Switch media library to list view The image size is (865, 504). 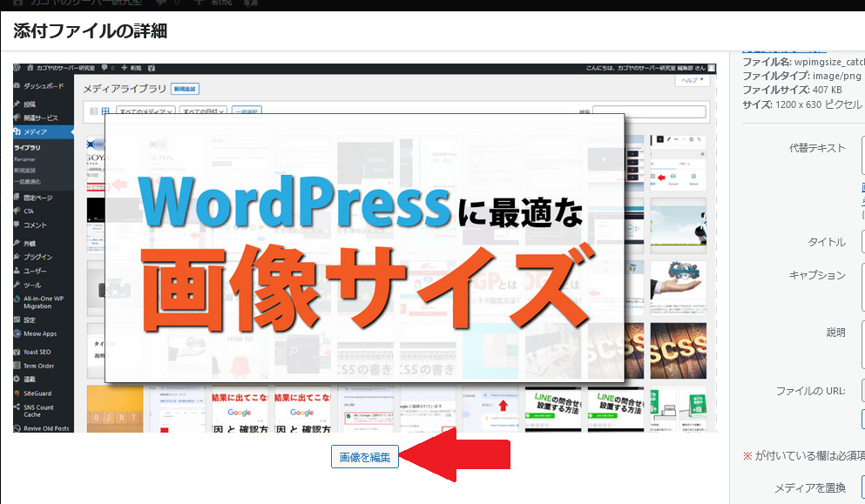tap(94, 111)
